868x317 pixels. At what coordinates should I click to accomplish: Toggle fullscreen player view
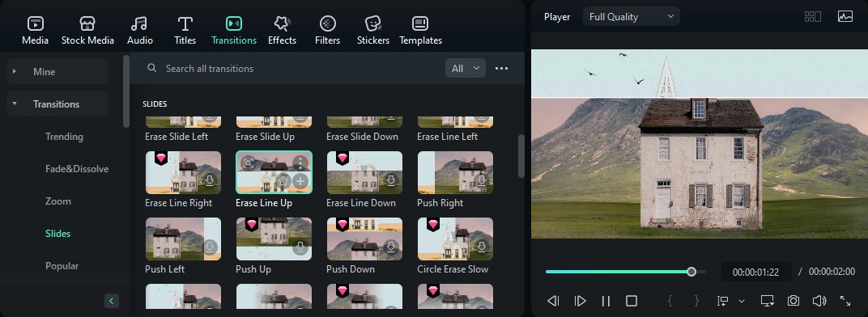coord(845,301)
